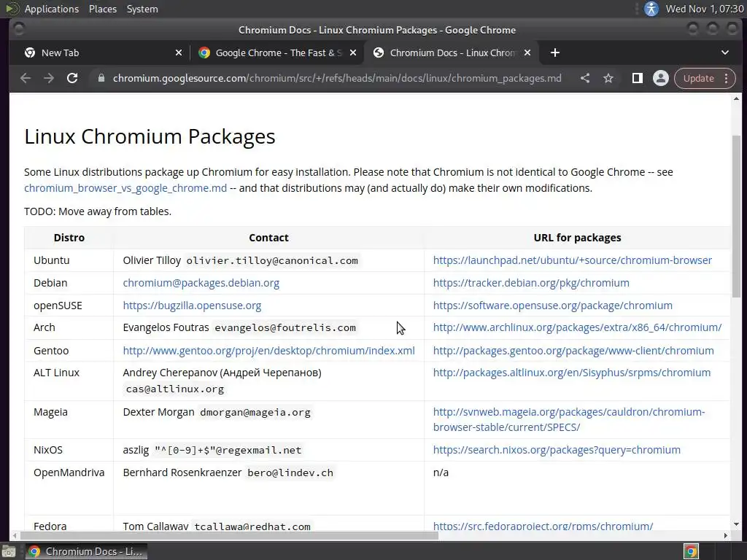Open a new tab with the plus button
Screen dimensions: 747x560
pyautogui.click(x=555, y=52)
